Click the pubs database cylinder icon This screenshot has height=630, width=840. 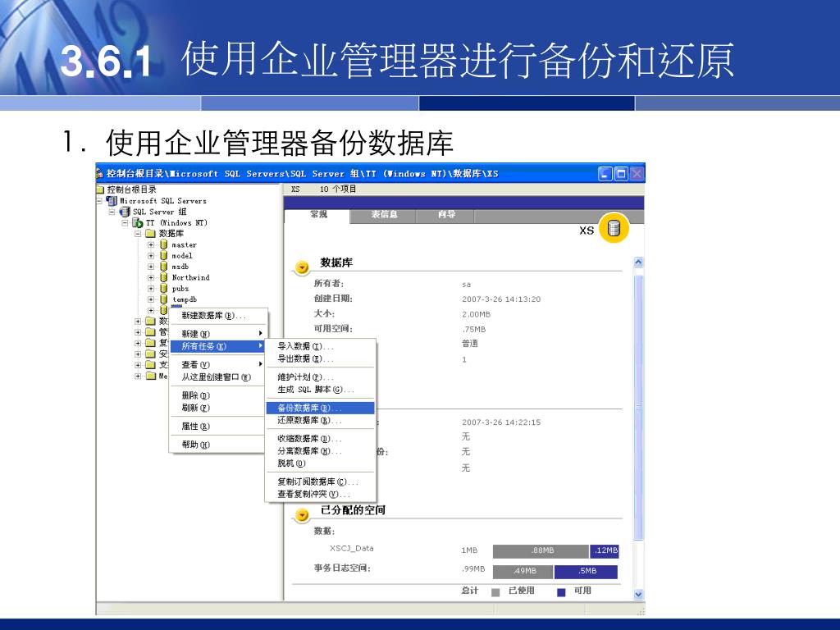pos(164,289)
